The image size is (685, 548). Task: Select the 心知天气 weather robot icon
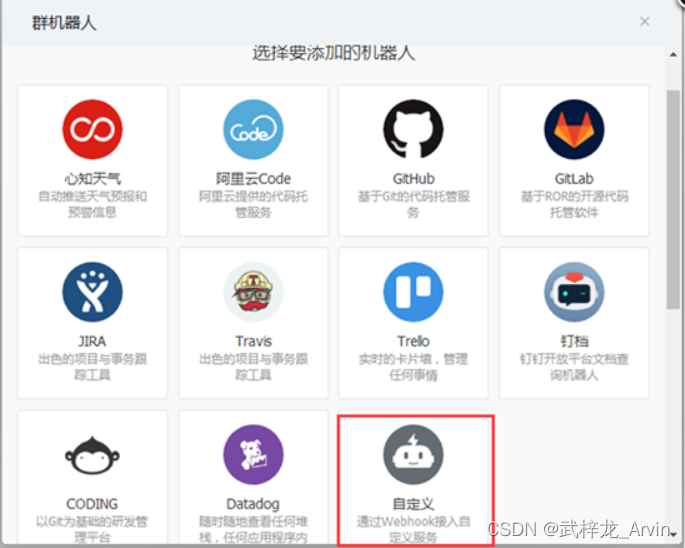(92, 129)
